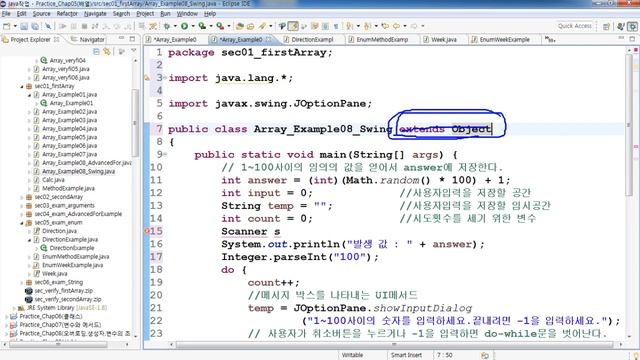Click Collapse All in Project Explorer
Image resolution: width=640 pixels, height=360 pixels.
(96, 52)
